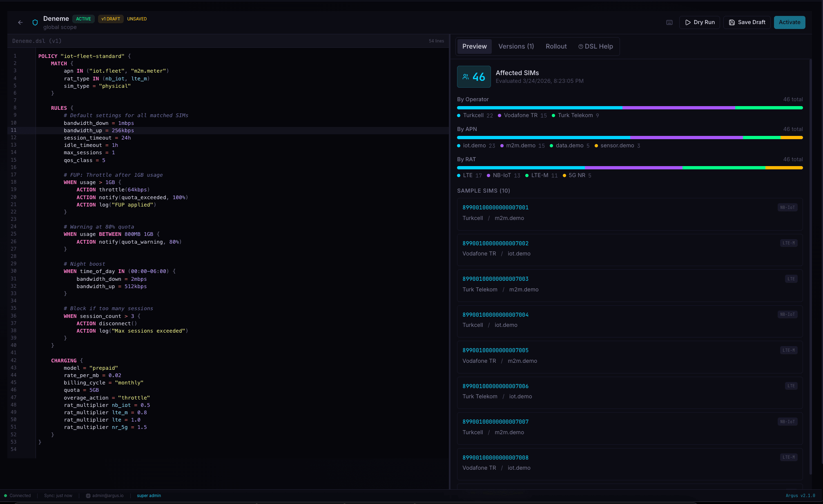
Task: Click the back arrow next to Deneme title
Action: coord(20,22)
